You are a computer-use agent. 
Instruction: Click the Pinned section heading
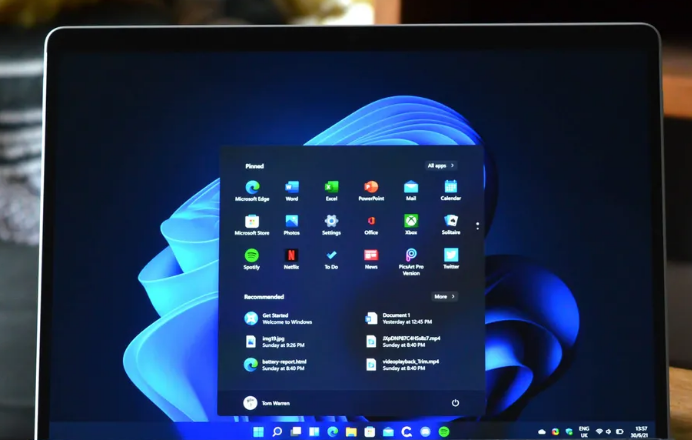click(x=255, y=166)
